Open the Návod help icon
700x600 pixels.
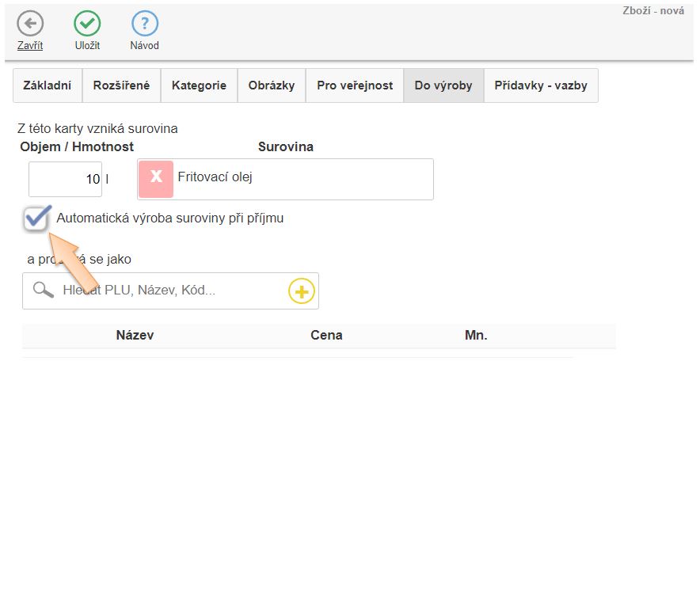tap(144, 24)
